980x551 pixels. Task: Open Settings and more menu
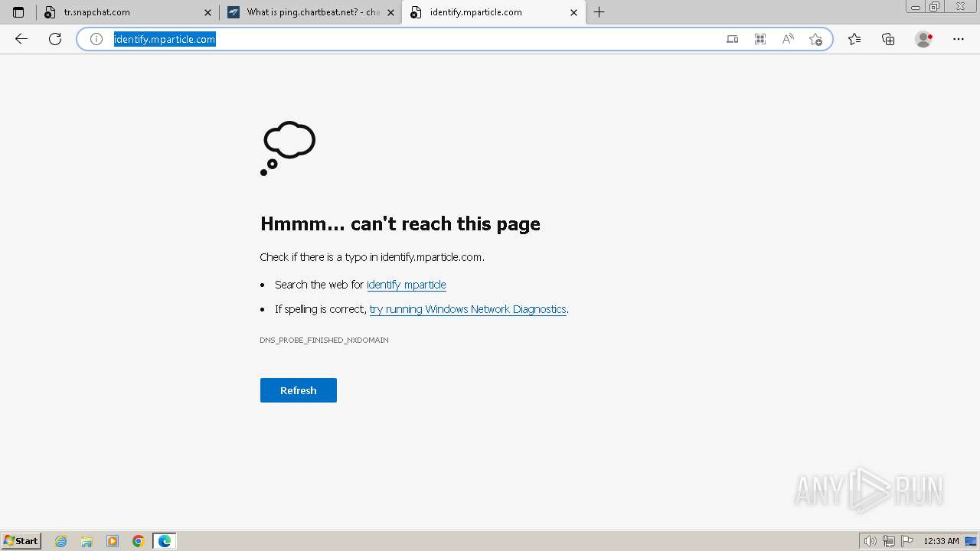(959, 39)
